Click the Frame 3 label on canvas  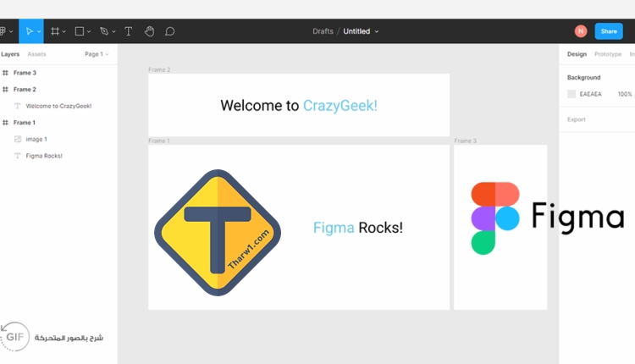click(466, 141)
